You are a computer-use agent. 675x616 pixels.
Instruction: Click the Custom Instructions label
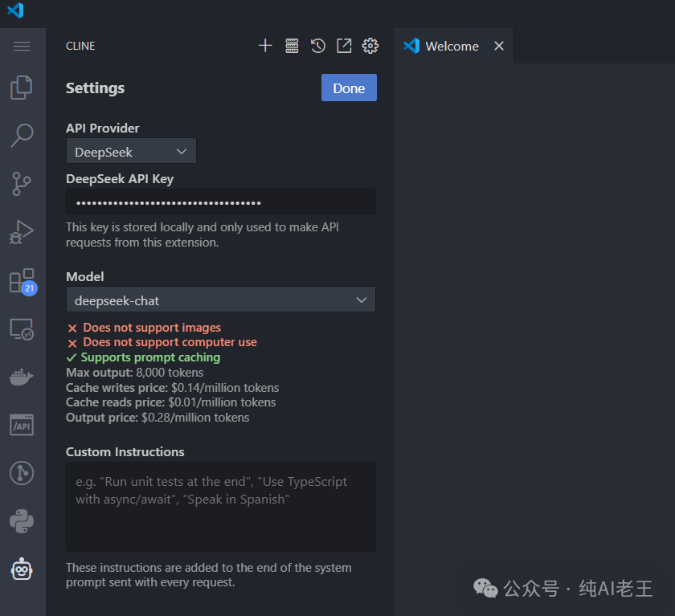coord(125,452)
